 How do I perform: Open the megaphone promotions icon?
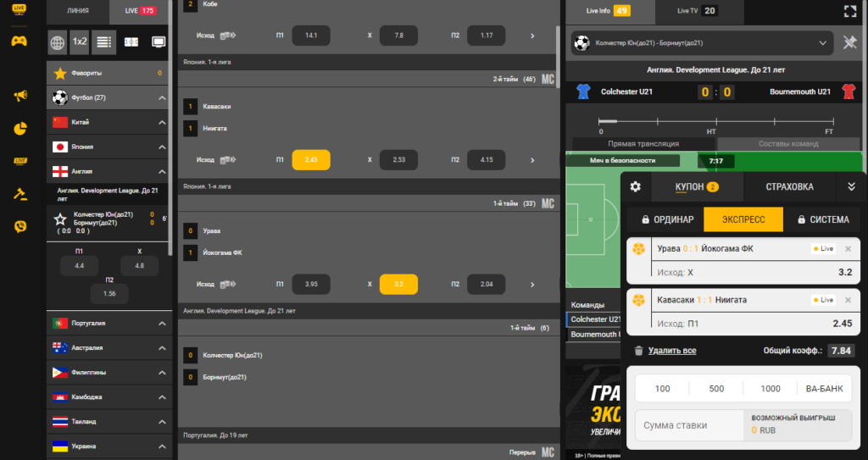pyautogui.click(x=20, y=96)
